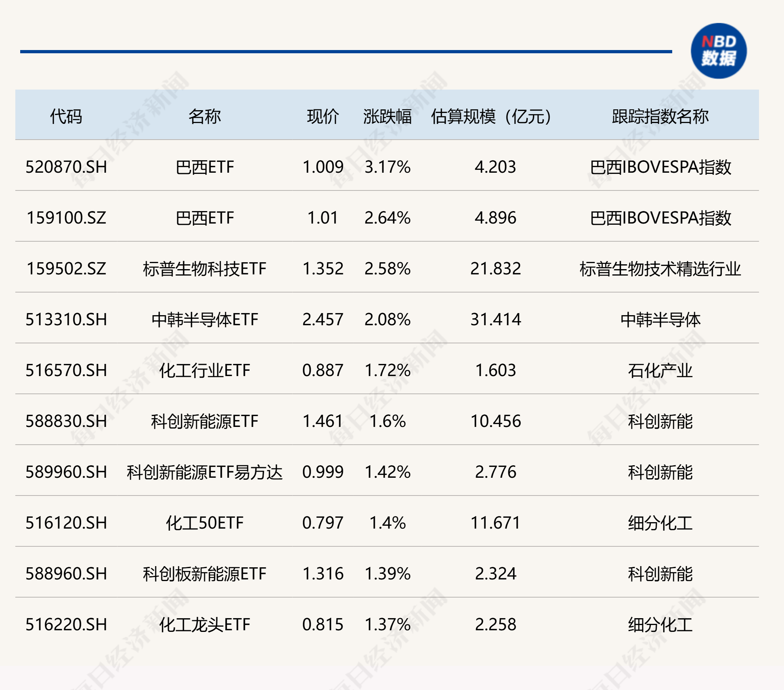This screenshot has height=690, width=784.
Task: Click the 跟踪指数名称 column header
Action: click(x=660, y=116)
